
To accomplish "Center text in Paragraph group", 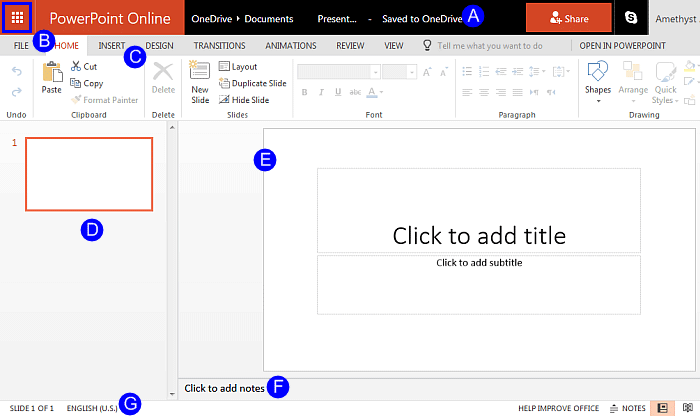I will click(x=484, y=92).
